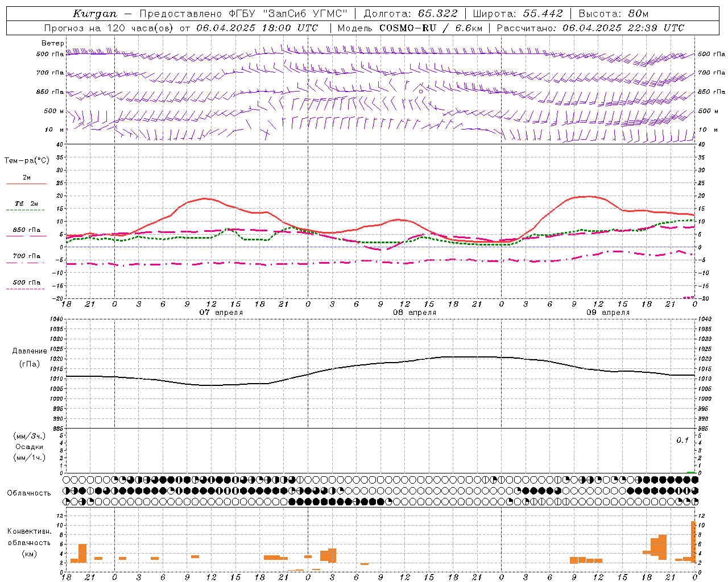The width and height of the screenshot is (728, 582).
Task: Click the small circle marker in wind panel
Action: pos(421,91)
